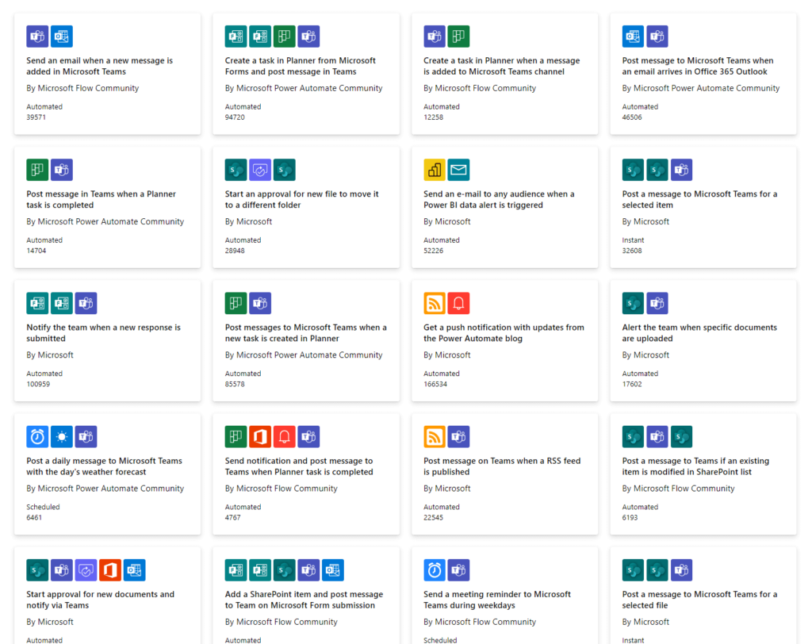Click the SharePoint icon on 'Alert the team when specific documents' card
This screenshot has width=812, height=644.
[x=633, y=303]
